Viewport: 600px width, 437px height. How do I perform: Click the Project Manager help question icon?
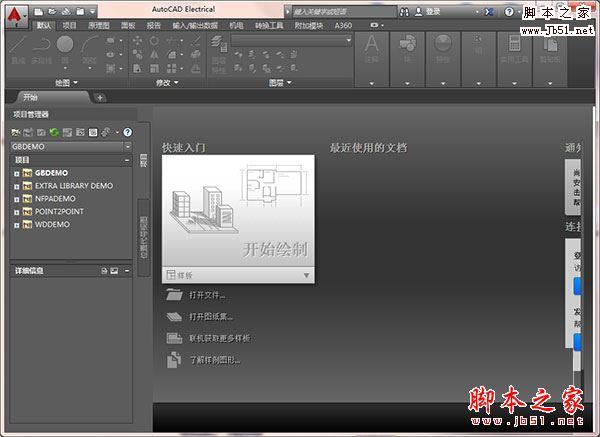point(127,132)
